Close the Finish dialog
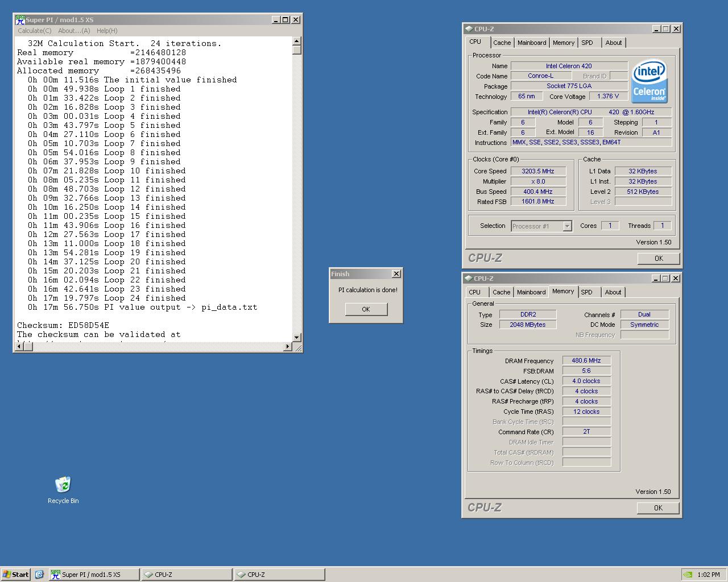Image resolution: width=728 pixels, height=582 pixels. tap(396, 273)
